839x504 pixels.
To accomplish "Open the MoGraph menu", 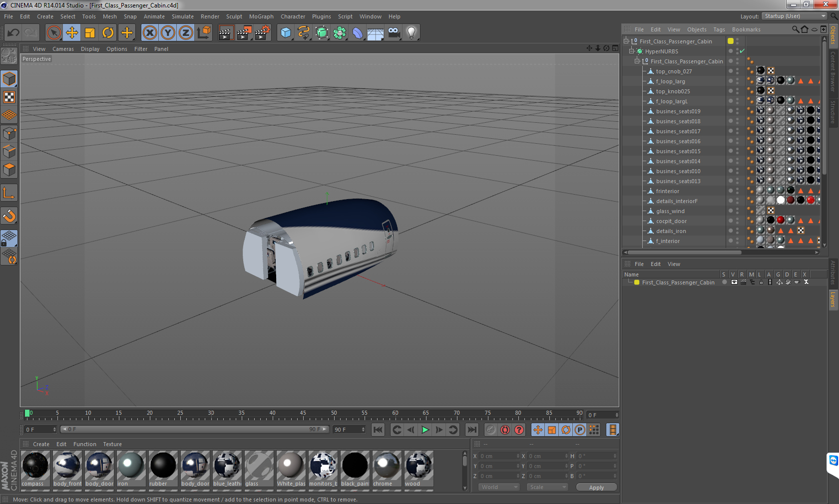I will 261,16.
